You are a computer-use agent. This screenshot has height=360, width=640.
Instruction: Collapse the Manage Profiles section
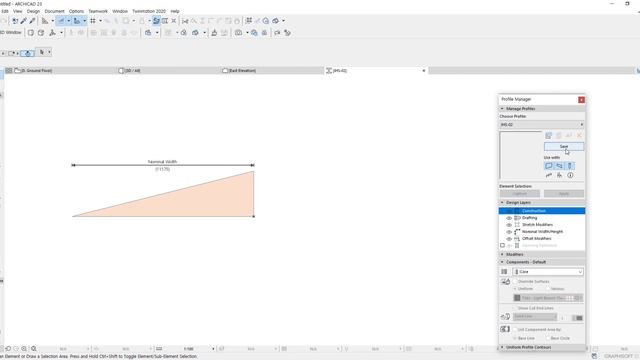tap(502, 109)
